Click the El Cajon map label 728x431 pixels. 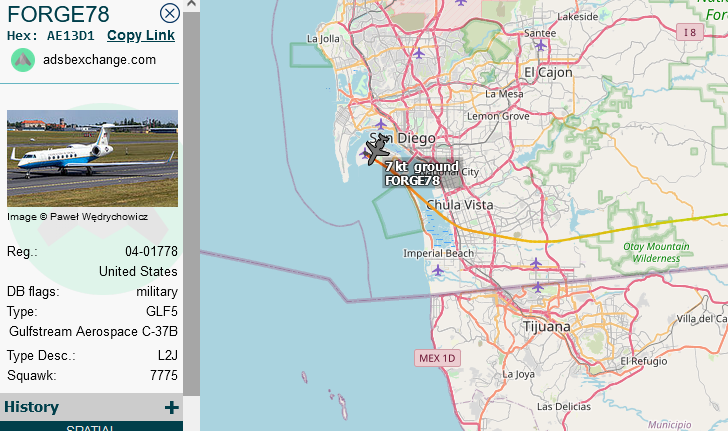[x=548, y=72]
